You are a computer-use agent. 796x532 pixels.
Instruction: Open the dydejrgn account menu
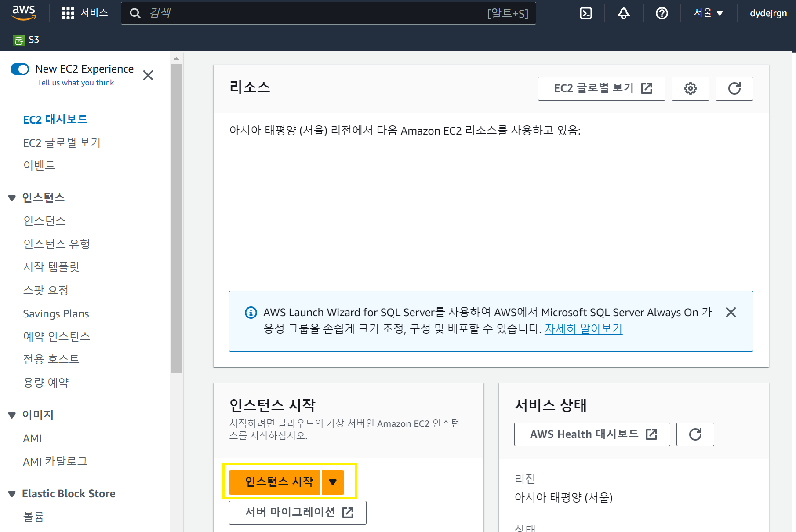[768, 13]
